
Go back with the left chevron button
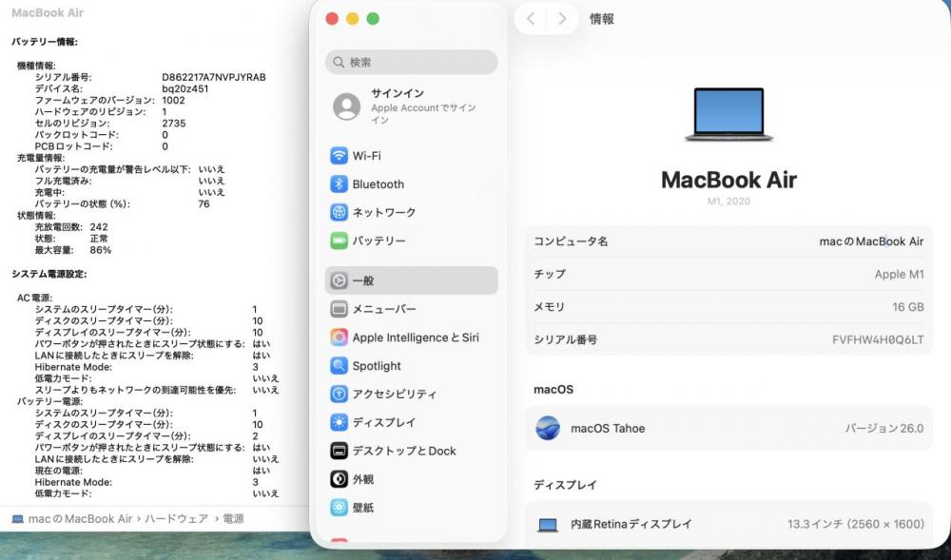pos(531,19)
